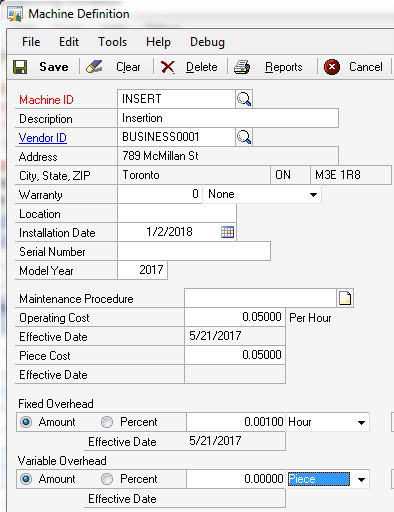This screenshot has width=394, height=512.
Task: Click the Variable Overhead amount field 0.00000
Action: 236,479
